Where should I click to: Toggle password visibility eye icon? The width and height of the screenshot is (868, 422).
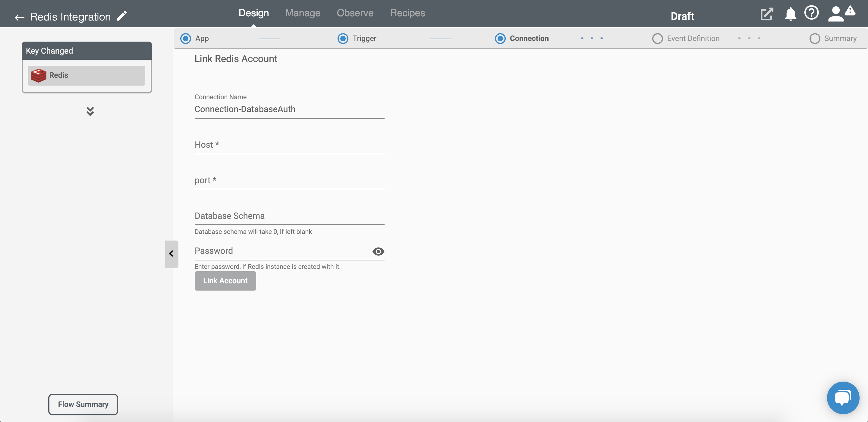click(x=379, y=251)
